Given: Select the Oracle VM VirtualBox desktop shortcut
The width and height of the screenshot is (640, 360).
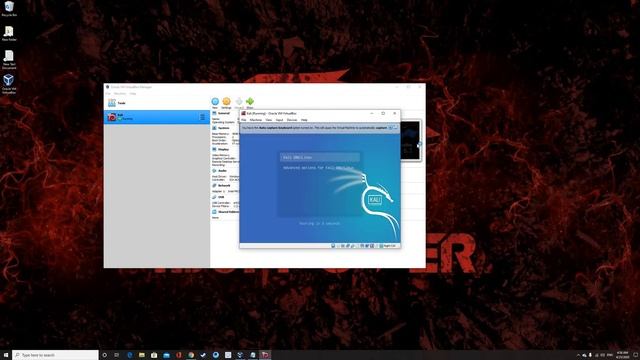Looking at the screenshot, I should click(9, 84).
